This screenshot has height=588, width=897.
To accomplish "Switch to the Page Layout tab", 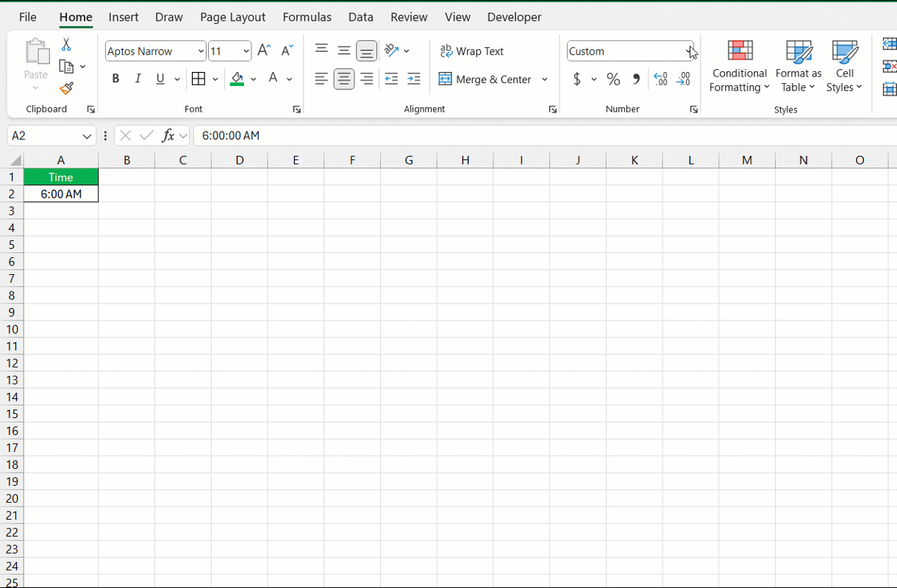I will coord(233,17).
